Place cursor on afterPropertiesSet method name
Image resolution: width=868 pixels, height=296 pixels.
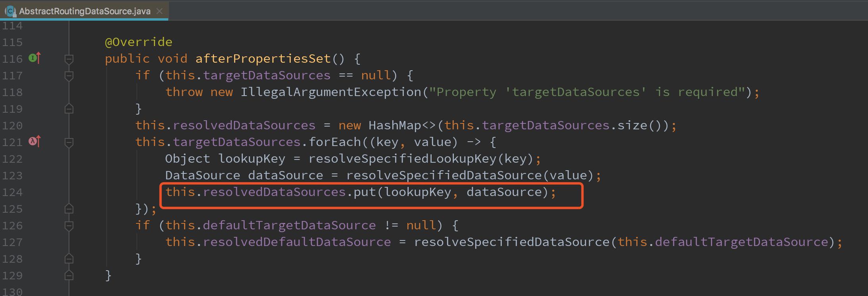click(263, 59)
